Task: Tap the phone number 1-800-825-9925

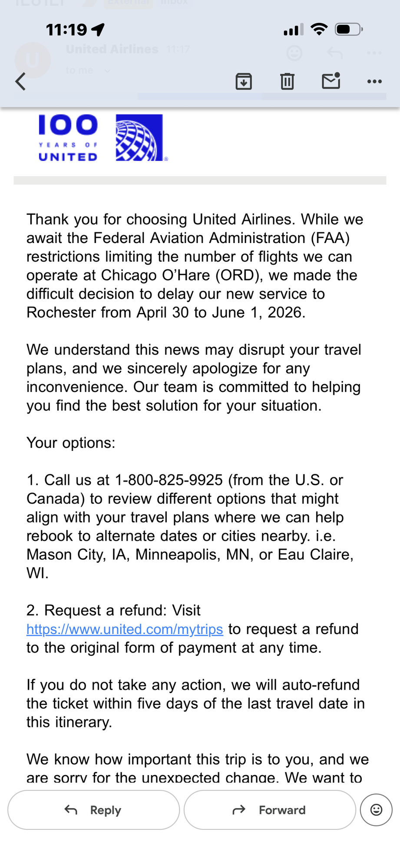Action: (169, 480)
